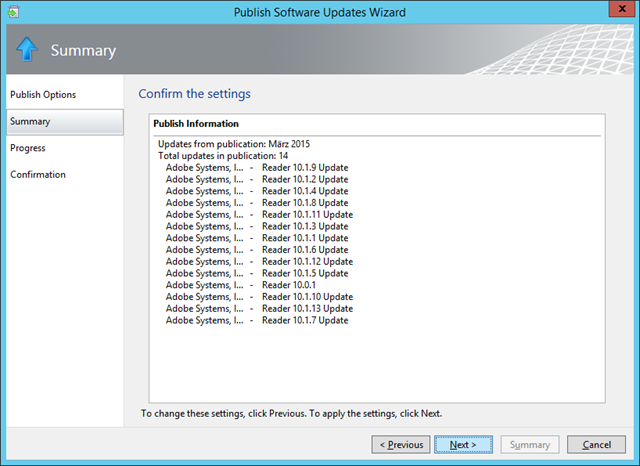Click the 'Confirm the settings' heading
The width and height of the screenshot is (640, 466).
pos(194,93)
